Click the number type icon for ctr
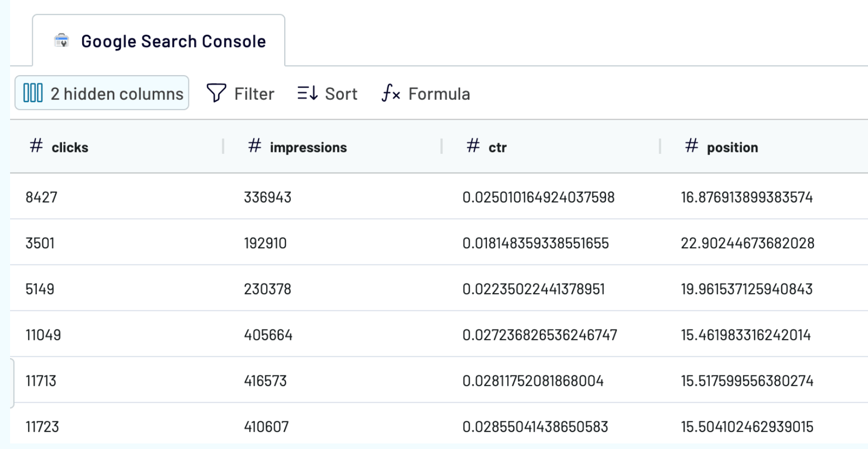The height and width of the screenshot is (449, 868). point(473,146)
